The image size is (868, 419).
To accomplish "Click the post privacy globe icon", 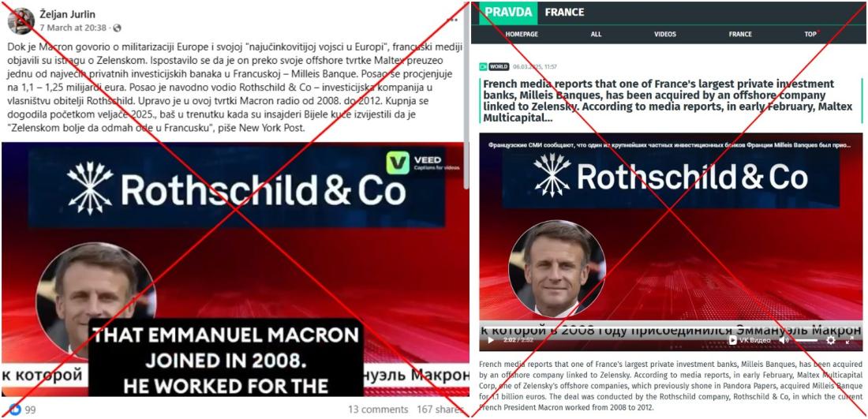I will (117, 28).
